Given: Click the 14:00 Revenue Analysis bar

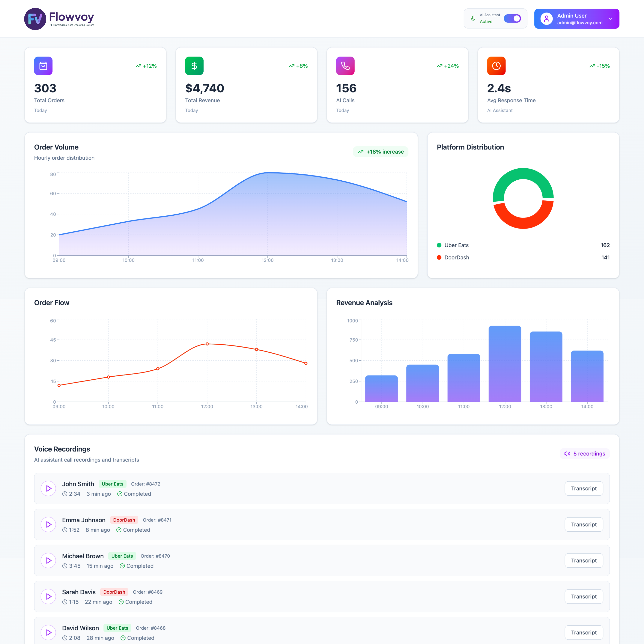Looking at the screenshot, I should coord(587,376).
